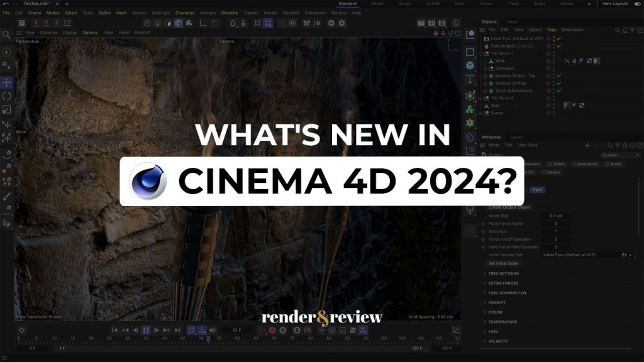Click Set Initial State button

pos(503,263)
